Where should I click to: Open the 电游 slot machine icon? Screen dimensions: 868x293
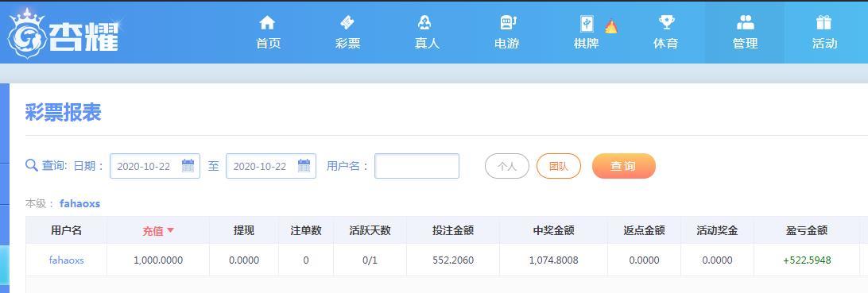click(508, 23)
